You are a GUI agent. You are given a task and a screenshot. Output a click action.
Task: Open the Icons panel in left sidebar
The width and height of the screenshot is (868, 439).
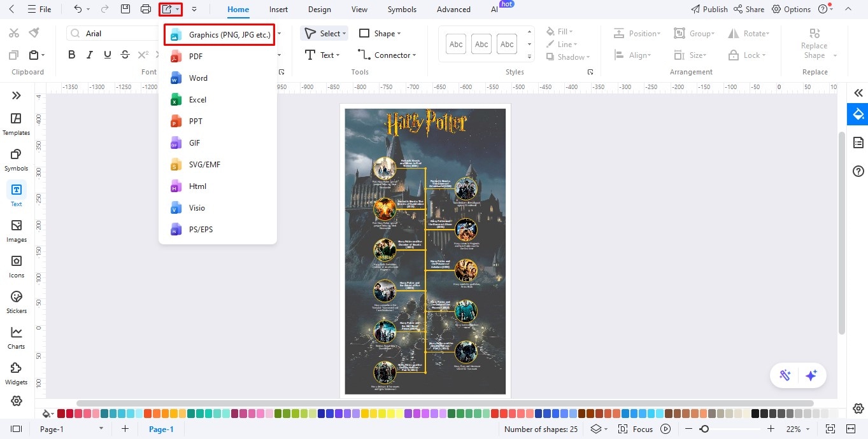click(17, 267)
